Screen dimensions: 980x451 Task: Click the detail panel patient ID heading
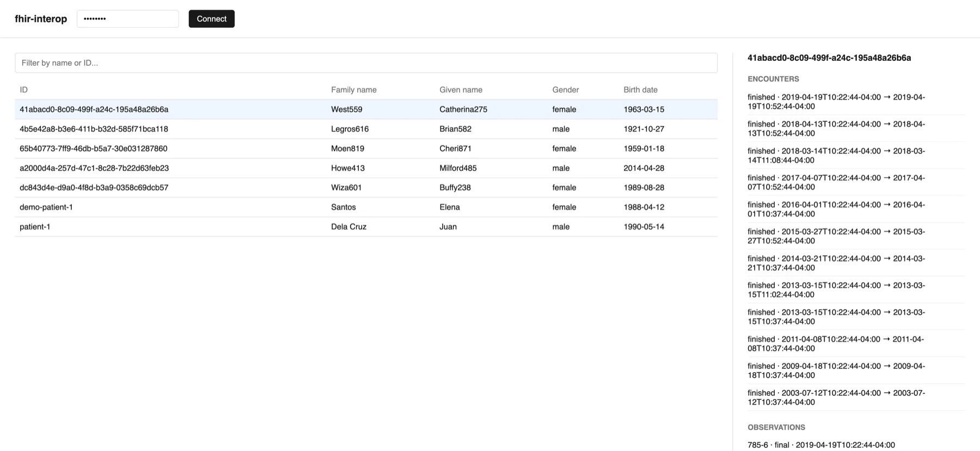click(x=829, y=58)
